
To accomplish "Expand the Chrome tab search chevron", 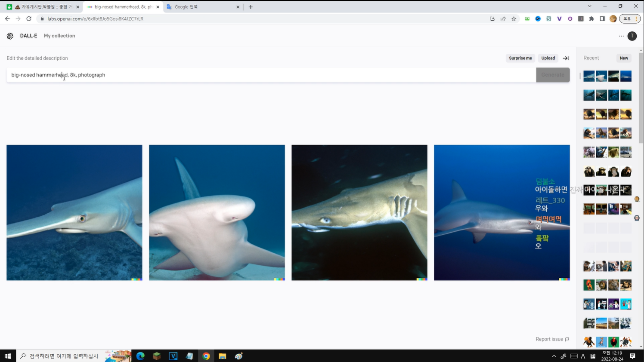I will [589, 6].
